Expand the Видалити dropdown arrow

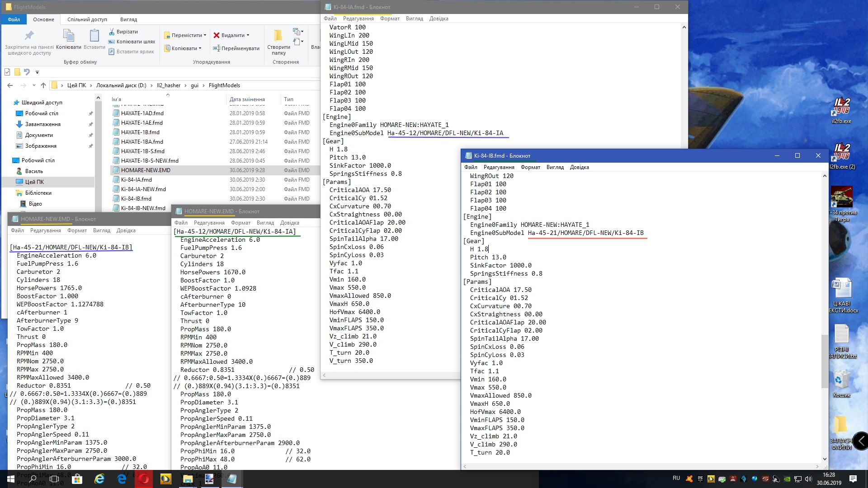(248, 35)
